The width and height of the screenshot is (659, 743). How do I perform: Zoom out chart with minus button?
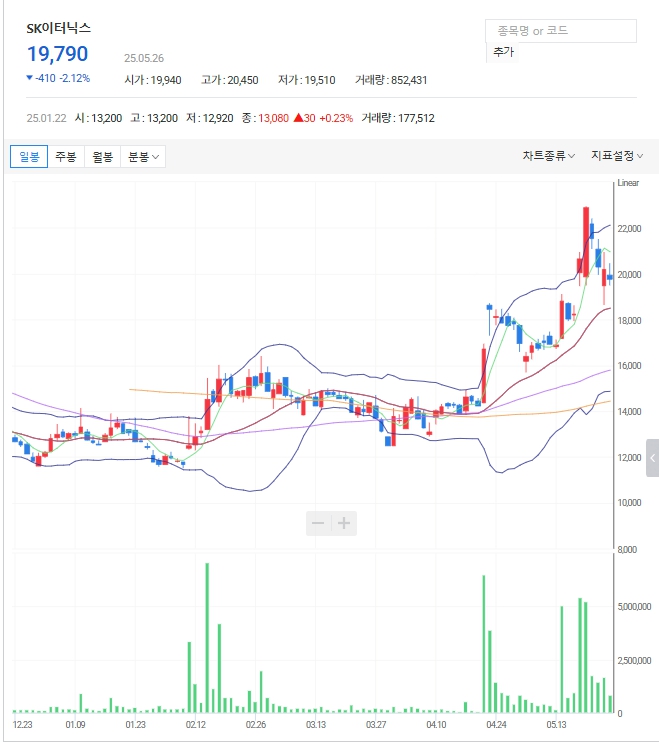click(318, 523)
